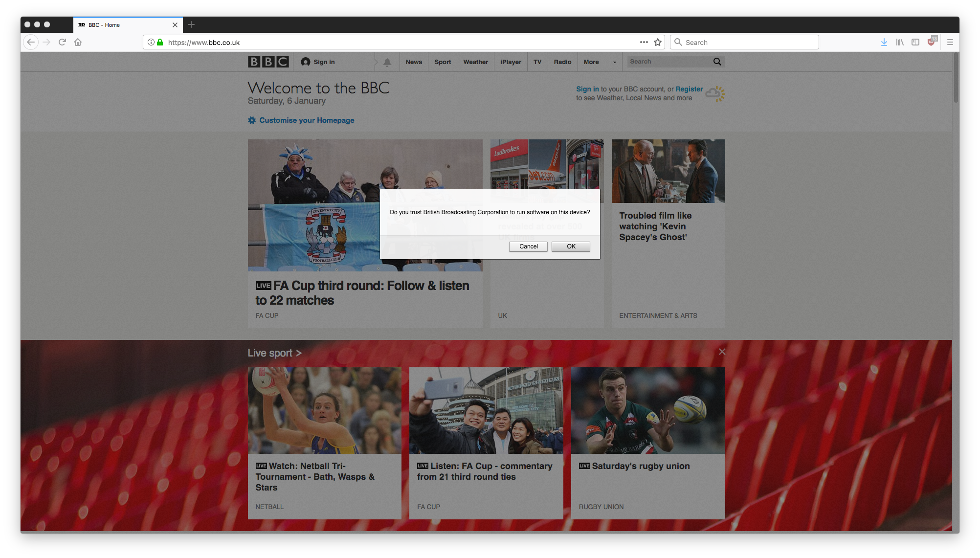
Task: Open the Weather navigation item
Action: pyautogui.click(x=475, y=62)
